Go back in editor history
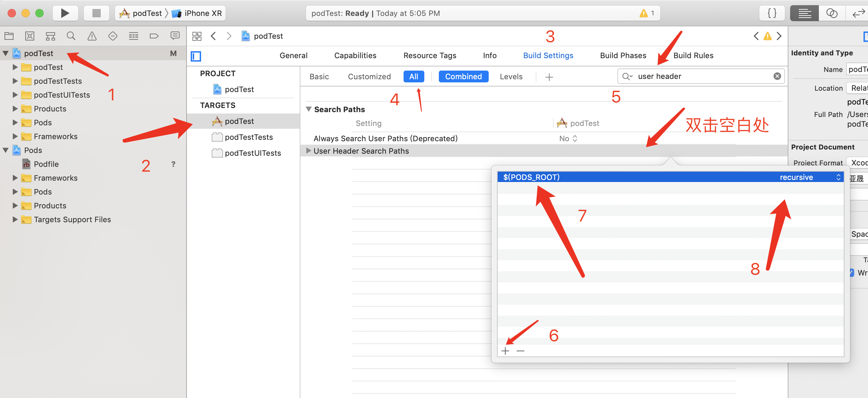 coord(214,36)
